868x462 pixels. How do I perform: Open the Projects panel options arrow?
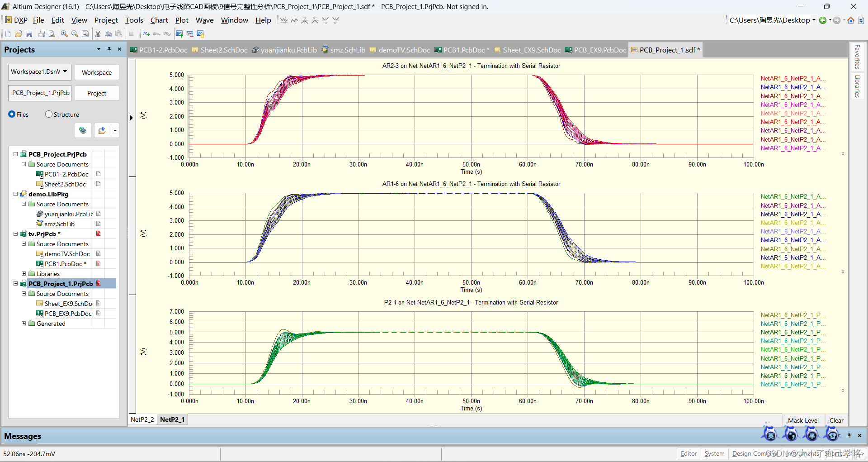point(99,49)
